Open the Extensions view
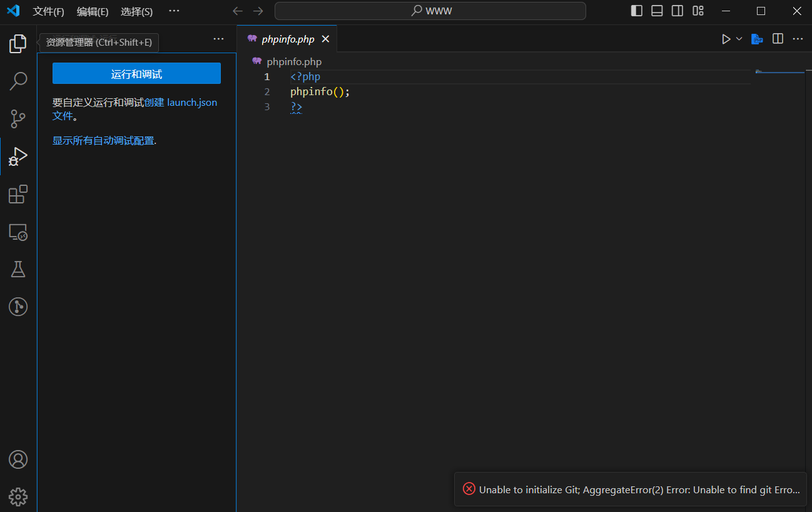This screenshot has width=812, height=512. tap(18, 194)
